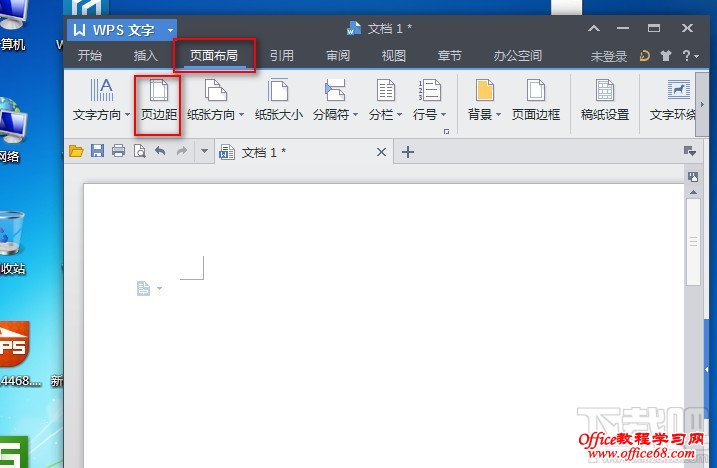Click the printer icon

[x=118, y=151]
